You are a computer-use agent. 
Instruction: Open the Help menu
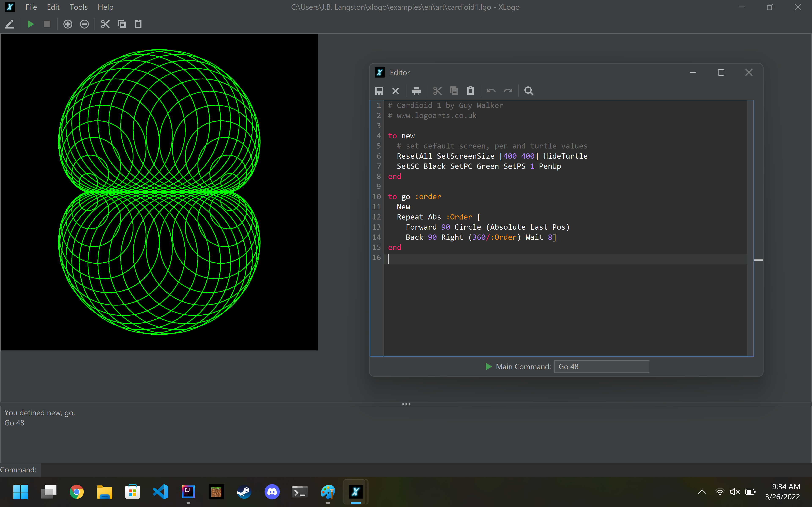click(x=105, y=7)
